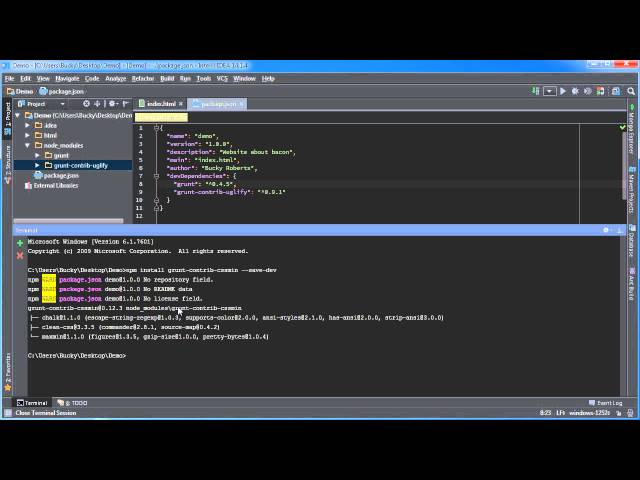Open the Edit menu
Viewport: 640px width, 480px height.
(x=25, y=78)
